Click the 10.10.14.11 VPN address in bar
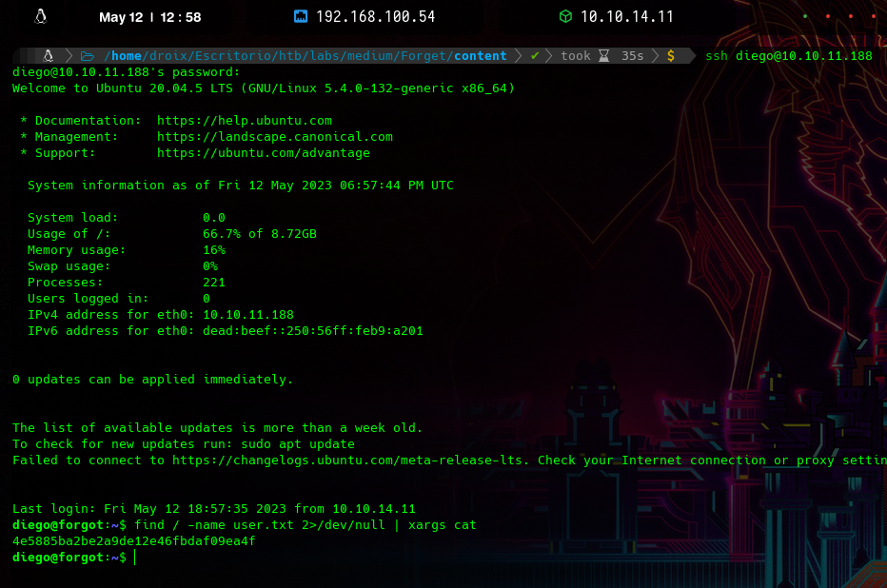This screenshot has width=887, height=588. [626, 16]
